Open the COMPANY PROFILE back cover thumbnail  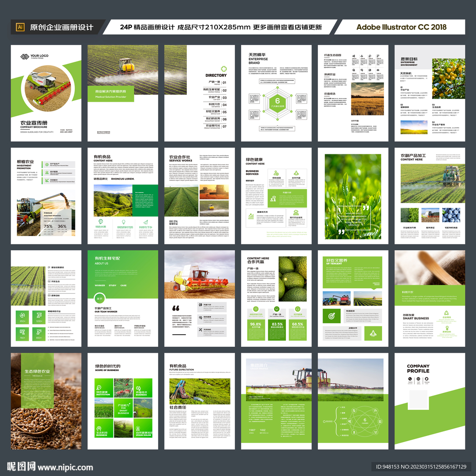point(430,401)
